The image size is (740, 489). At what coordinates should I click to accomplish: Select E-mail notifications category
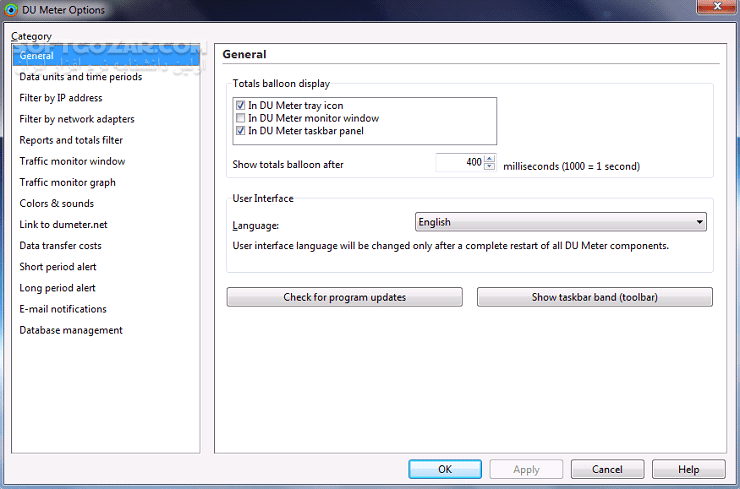(63, 309)
